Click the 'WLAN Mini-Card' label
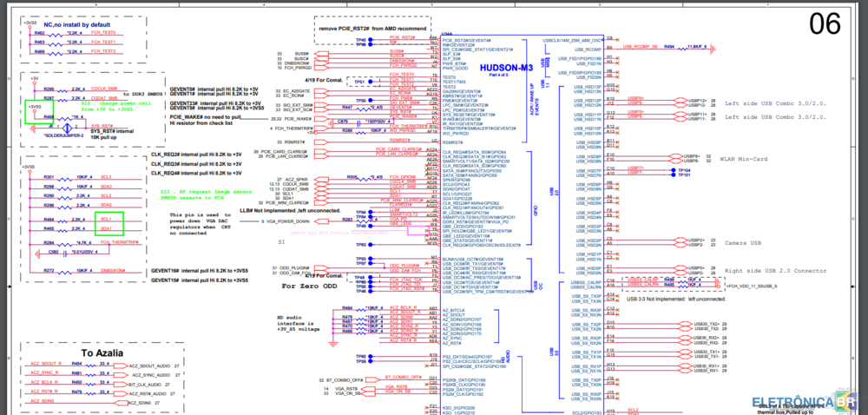 pyautogui.click(x=746, y=159)
